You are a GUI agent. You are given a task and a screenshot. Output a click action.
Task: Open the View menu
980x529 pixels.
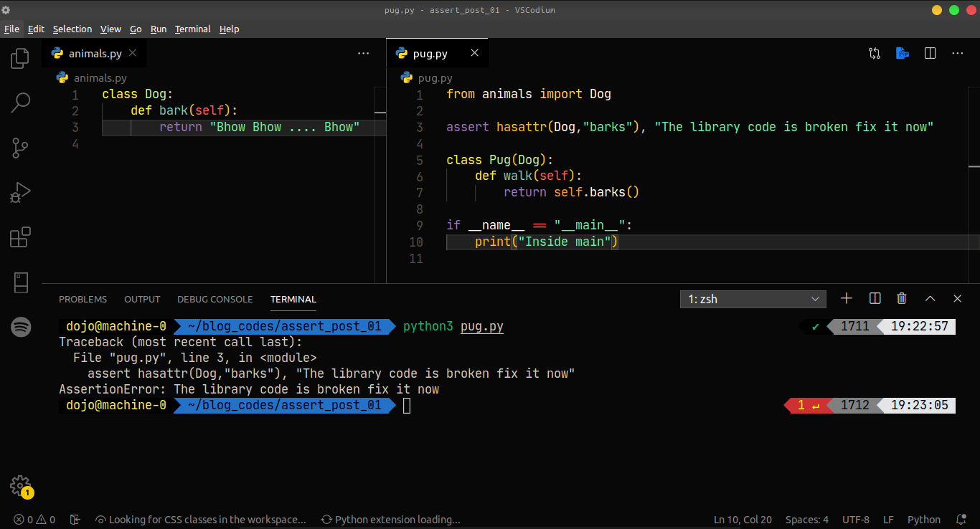click(x=110, y=29)
